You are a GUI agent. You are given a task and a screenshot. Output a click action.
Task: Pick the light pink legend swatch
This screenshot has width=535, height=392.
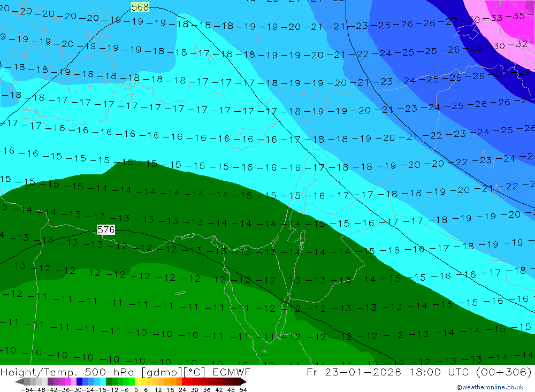(73, 381)
